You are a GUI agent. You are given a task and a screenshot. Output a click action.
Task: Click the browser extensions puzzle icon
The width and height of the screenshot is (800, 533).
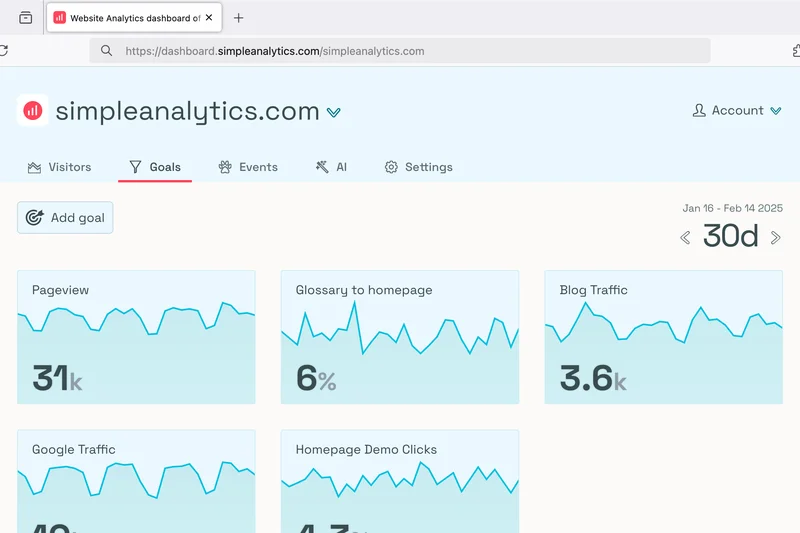(796, 50)
